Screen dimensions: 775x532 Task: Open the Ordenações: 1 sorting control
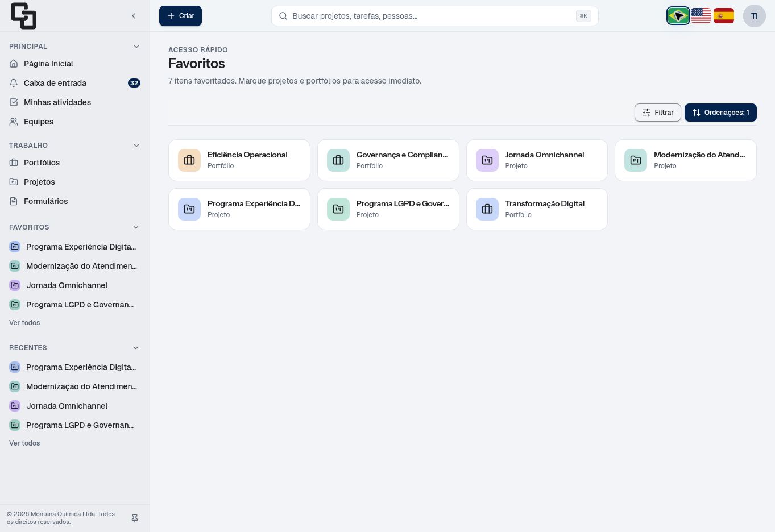coord(720,113)
